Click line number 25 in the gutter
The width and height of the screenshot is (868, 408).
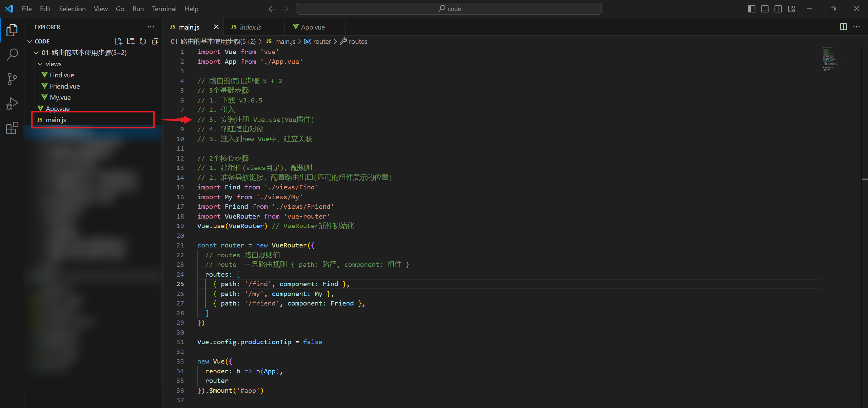tap(180, 284)
